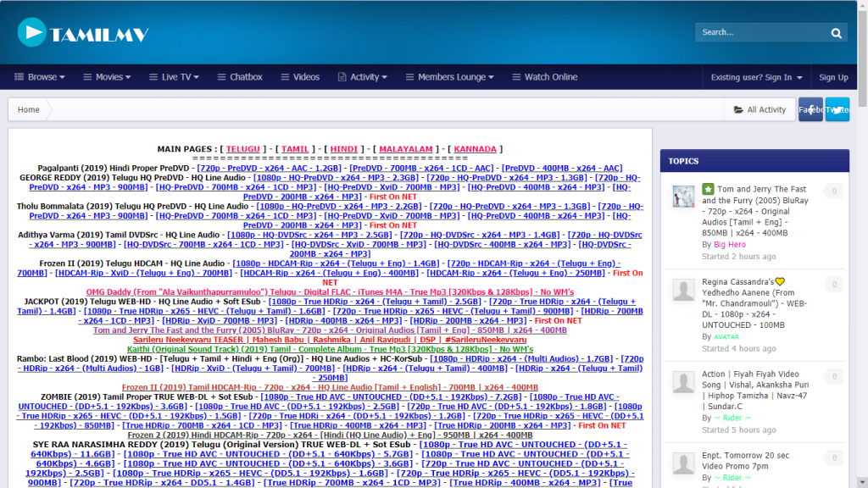Open Action Fiyah Fiyah Video Song topic
This screenshot has height=488, width=868.
pos(755,390)
